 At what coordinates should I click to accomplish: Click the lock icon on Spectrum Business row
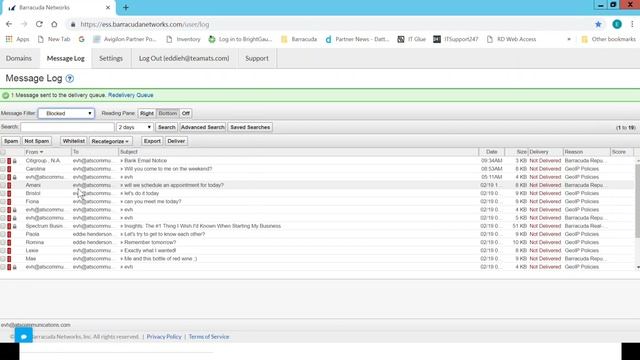pos(15,226)
